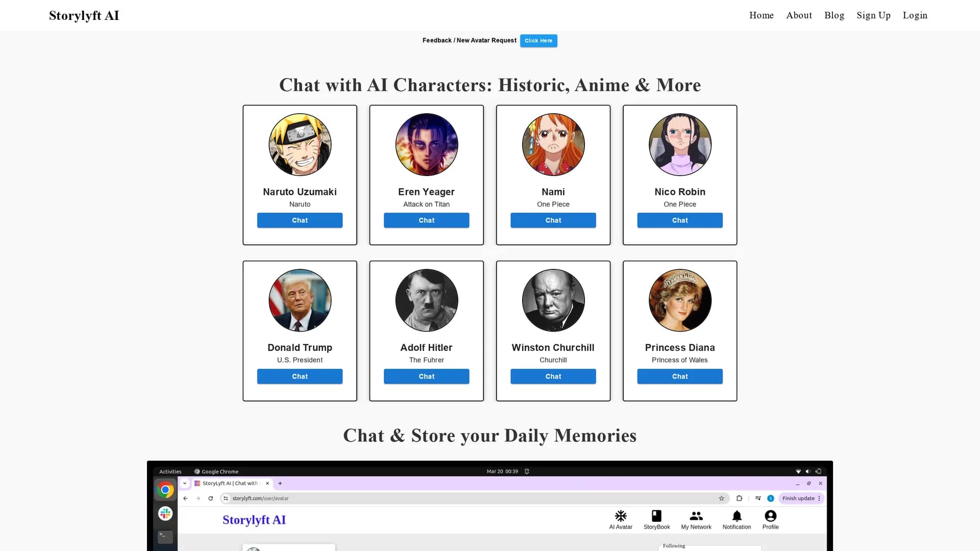The width and height of the screenshot is (980, 551).
Task: Click the Chrome dock icon in demo screenshot
Action: pos(165,490)
